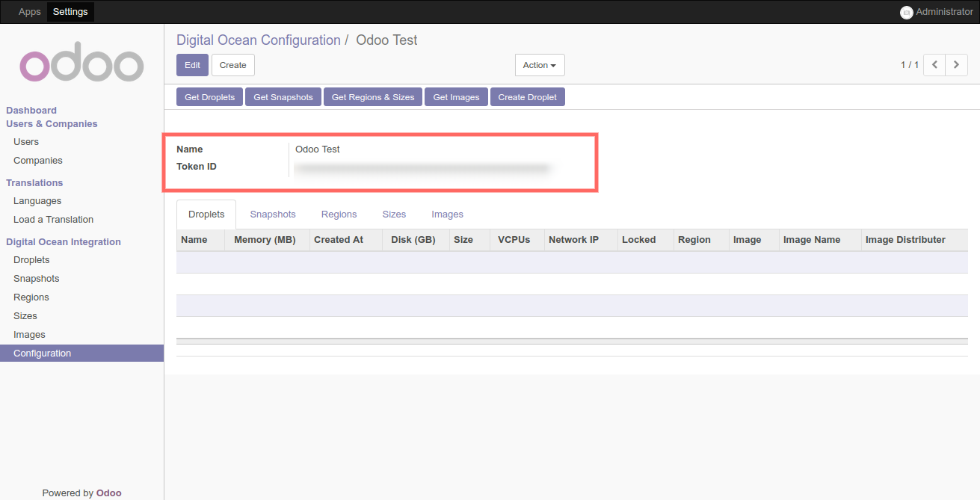Click Get Regions & Sizes button
Image resolution: width=980 pixels, height=500 pixels.
coord(373,97)
